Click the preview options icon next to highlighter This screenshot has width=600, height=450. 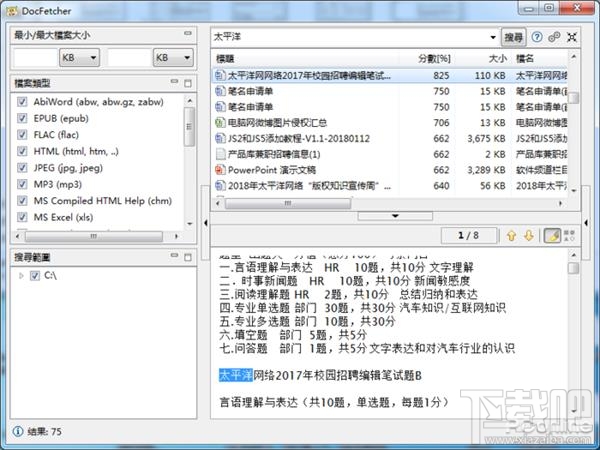coord(569,236)
